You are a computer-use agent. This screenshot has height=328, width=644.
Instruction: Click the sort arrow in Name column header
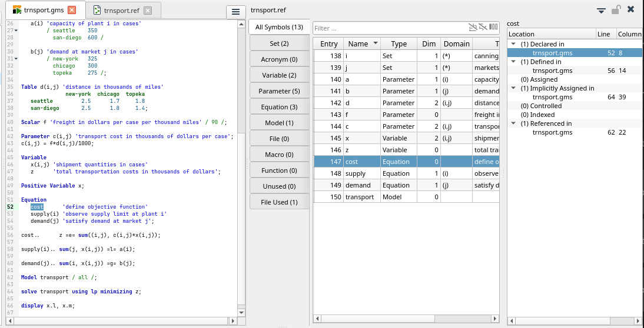(x=374, y=44)
